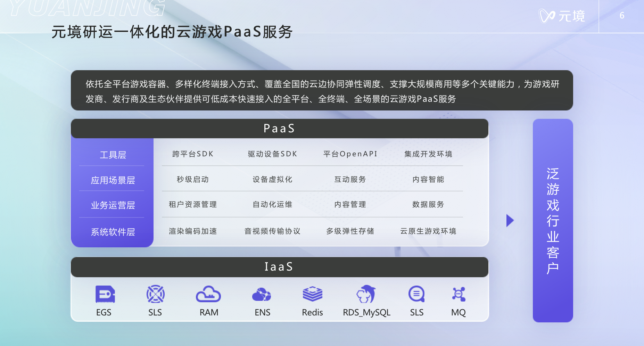Select the ENS cloud icon

(x=262, y=294)
